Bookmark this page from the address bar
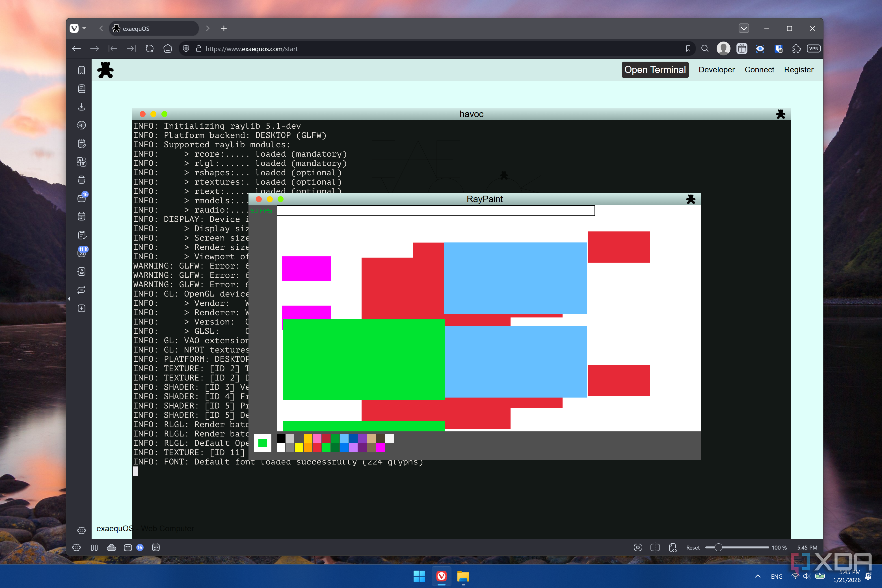This screenshot has height=588, width=882. [x=688, y=49]
